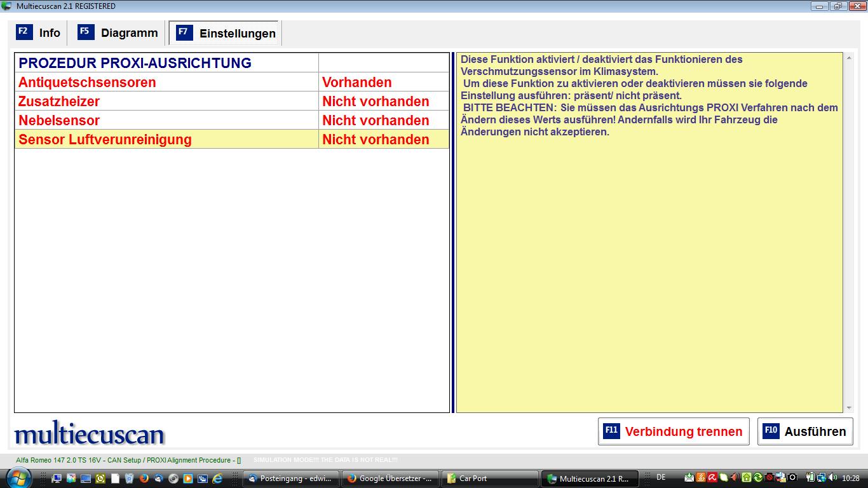
Task: Click the battery power tray icon
Action: point(810,478)
